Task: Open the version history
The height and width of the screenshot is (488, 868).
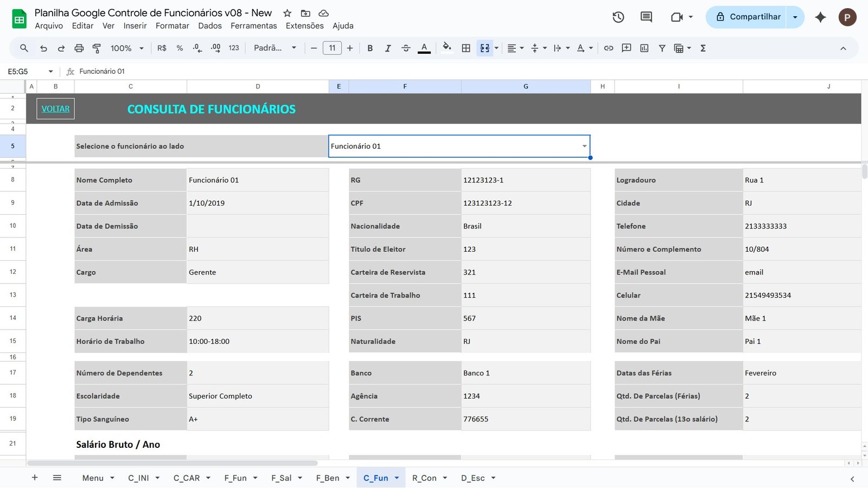Action: click(618, 17)
